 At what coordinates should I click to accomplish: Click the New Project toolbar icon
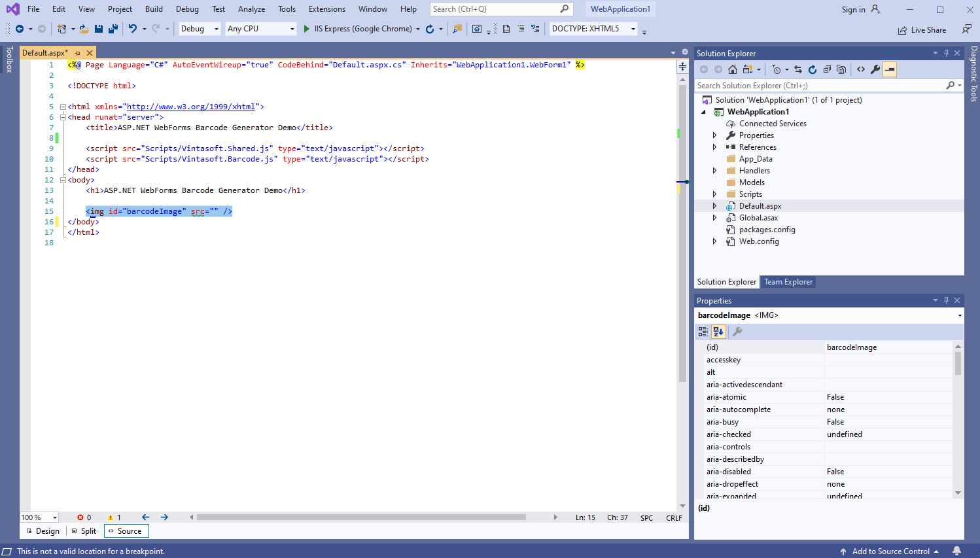[61, 29]
